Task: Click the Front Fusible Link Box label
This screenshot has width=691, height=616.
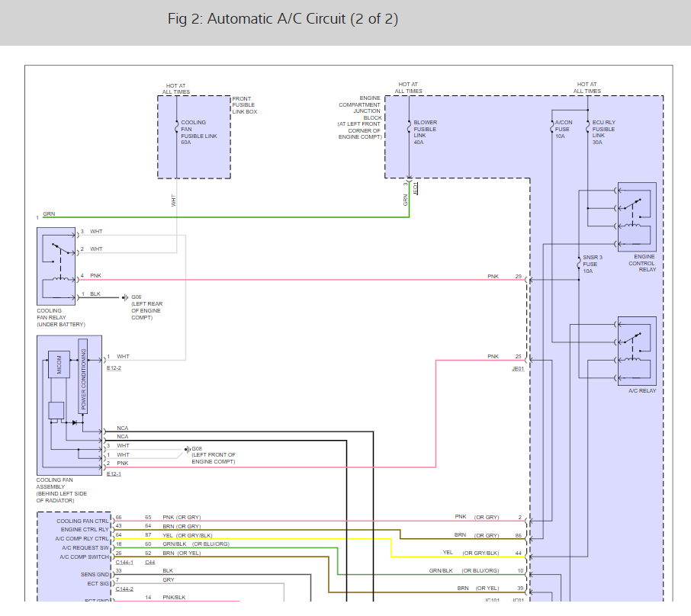Action: (x=245, y=105)
